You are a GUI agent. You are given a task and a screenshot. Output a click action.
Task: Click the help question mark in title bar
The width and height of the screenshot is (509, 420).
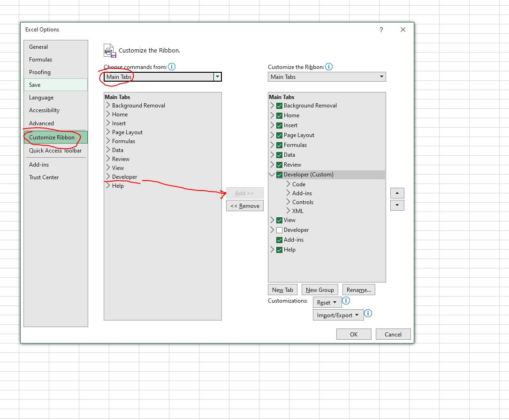click(x=381, y=30)
